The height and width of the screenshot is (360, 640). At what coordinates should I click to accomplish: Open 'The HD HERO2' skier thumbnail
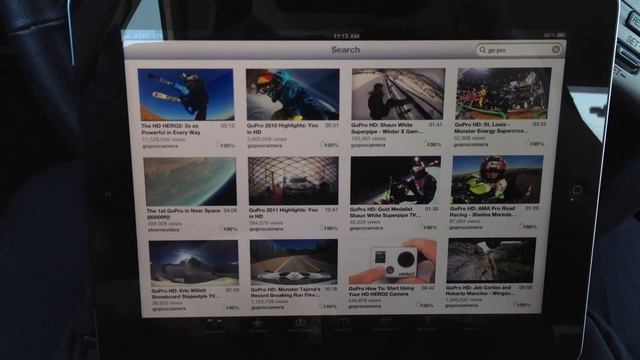186,94
